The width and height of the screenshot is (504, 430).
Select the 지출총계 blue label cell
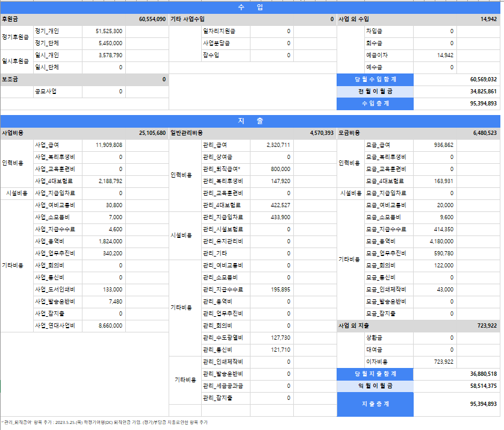coord(375,404)
